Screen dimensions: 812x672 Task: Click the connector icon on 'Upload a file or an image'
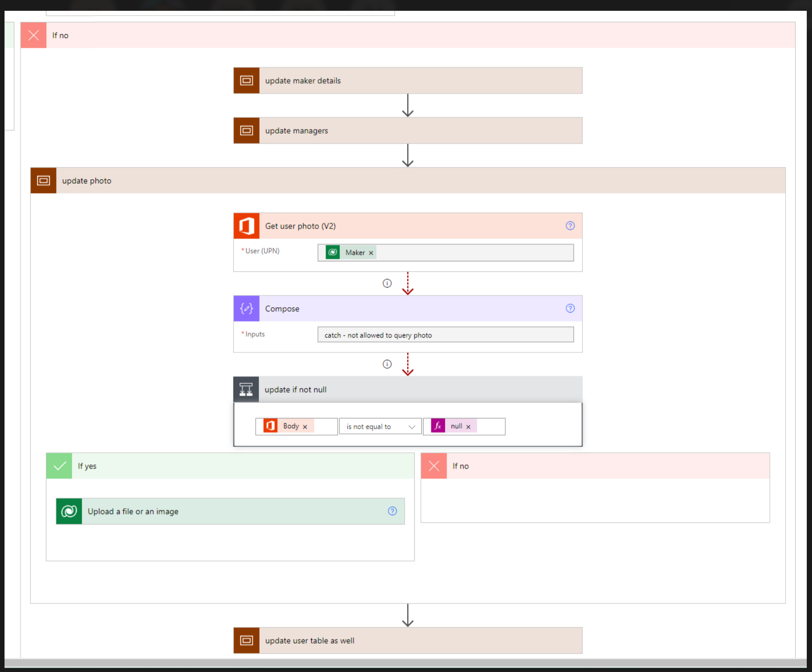coord(69,511)
